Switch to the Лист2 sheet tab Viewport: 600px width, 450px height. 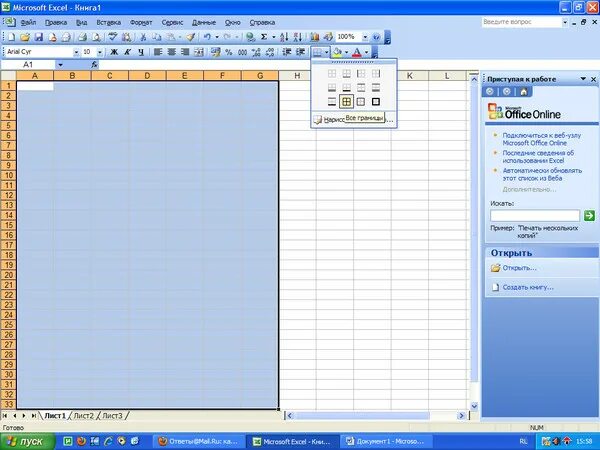click(83, 416)
